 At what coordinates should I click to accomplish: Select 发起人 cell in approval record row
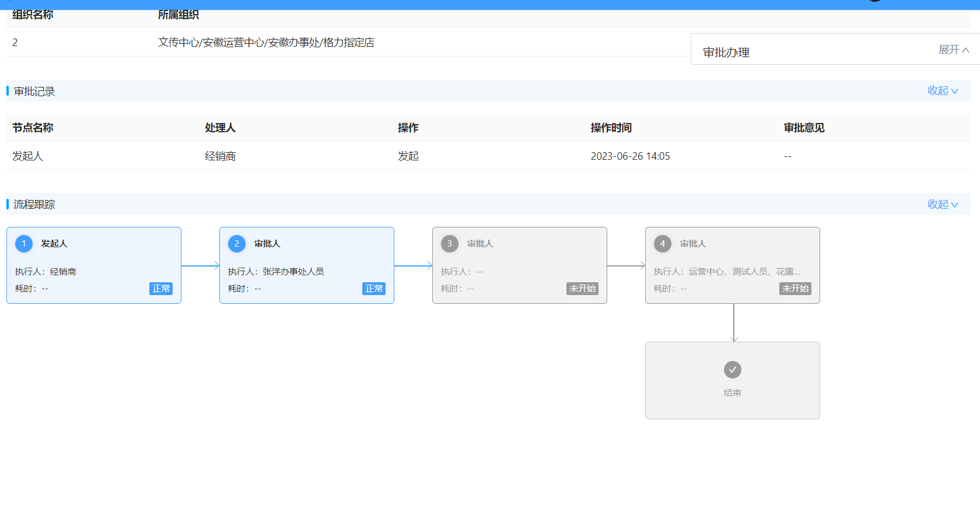[28, 156]
